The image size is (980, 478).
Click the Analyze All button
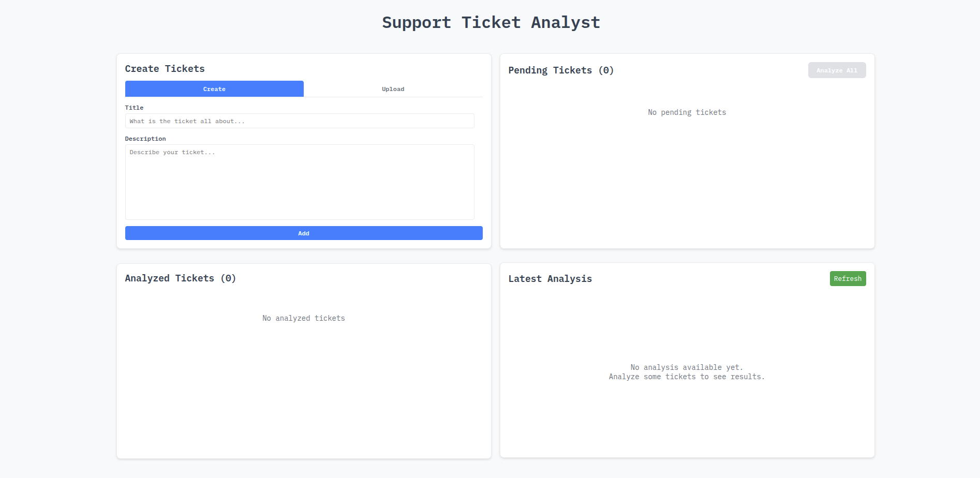tap(837, 70)
